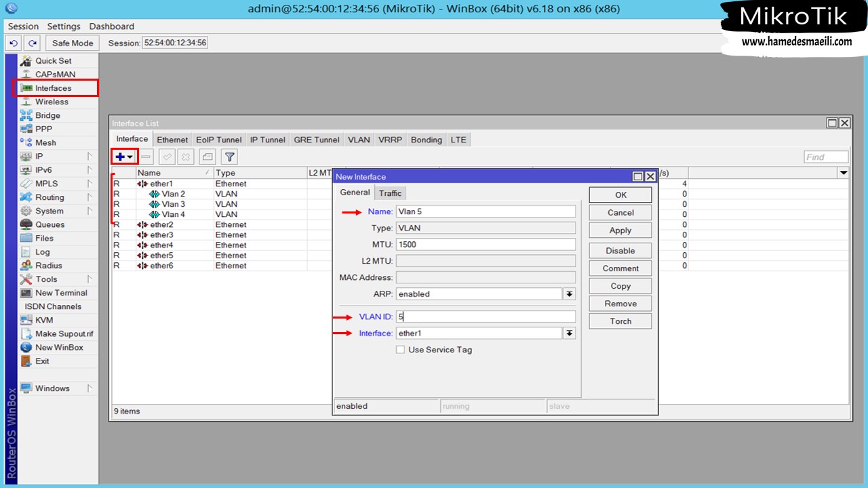Viewport: 868px width, 488px height.
Task: Open Queues in the sidebar
Action: (x=50, y=224)
